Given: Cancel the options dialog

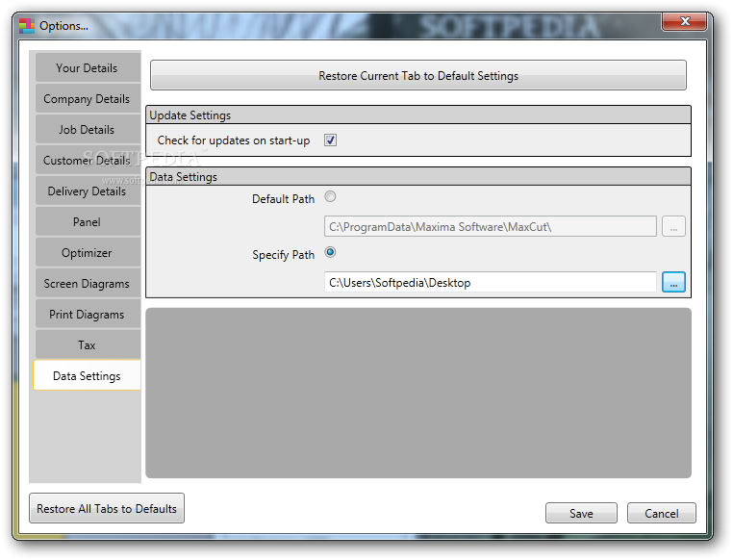Looking at the screenshot, I should click(x=662, y=513).
